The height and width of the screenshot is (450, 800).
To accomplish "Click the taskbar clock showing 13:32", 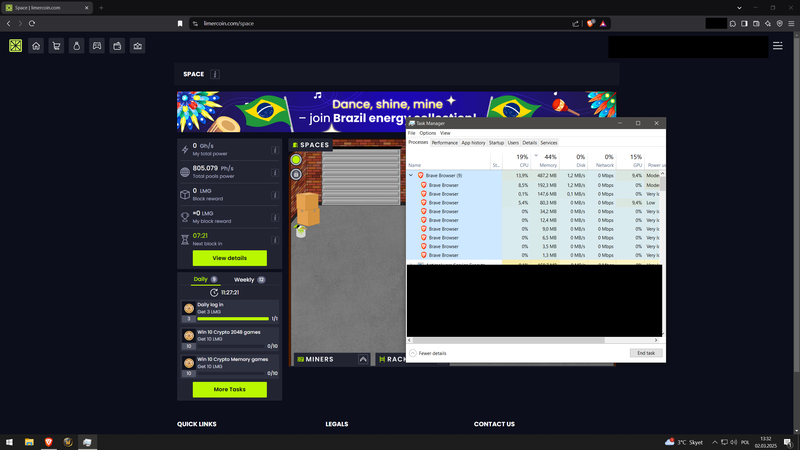I will point(766,442).
